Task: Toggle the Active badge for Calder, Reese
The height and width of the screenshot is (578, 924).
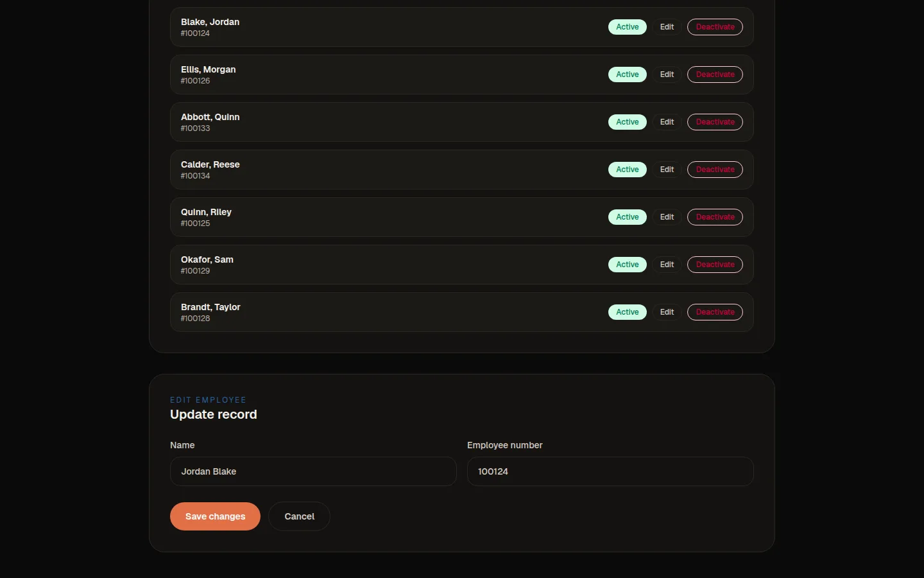Action: coord(628,170)
